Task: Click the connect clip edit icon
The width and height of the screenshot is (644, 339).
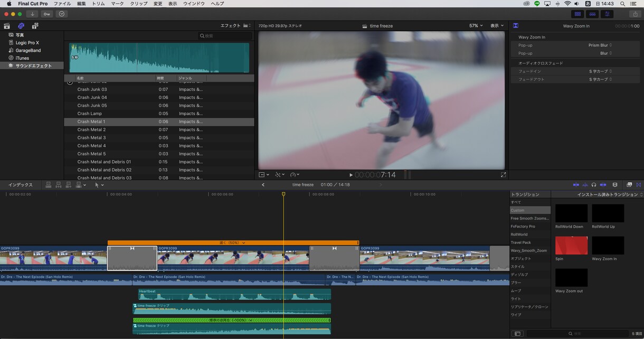Action: [49, 185]
